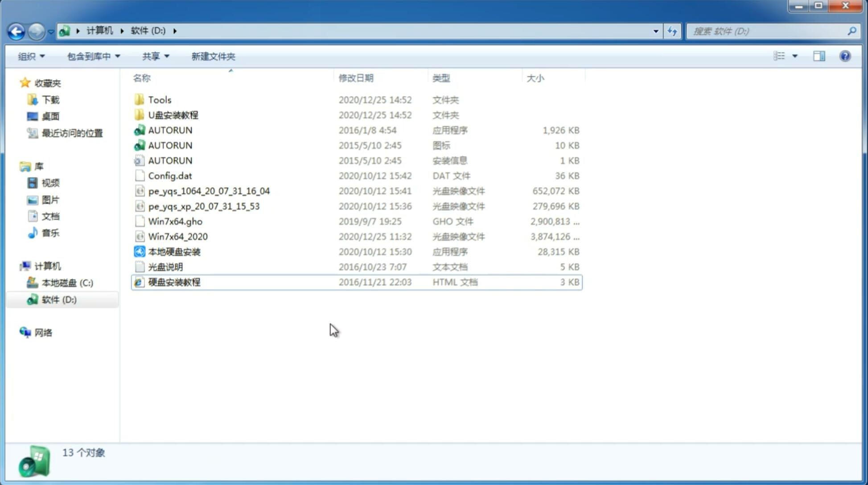
Task: Select 计算机 in left sidebar
Action: [47, 265]
